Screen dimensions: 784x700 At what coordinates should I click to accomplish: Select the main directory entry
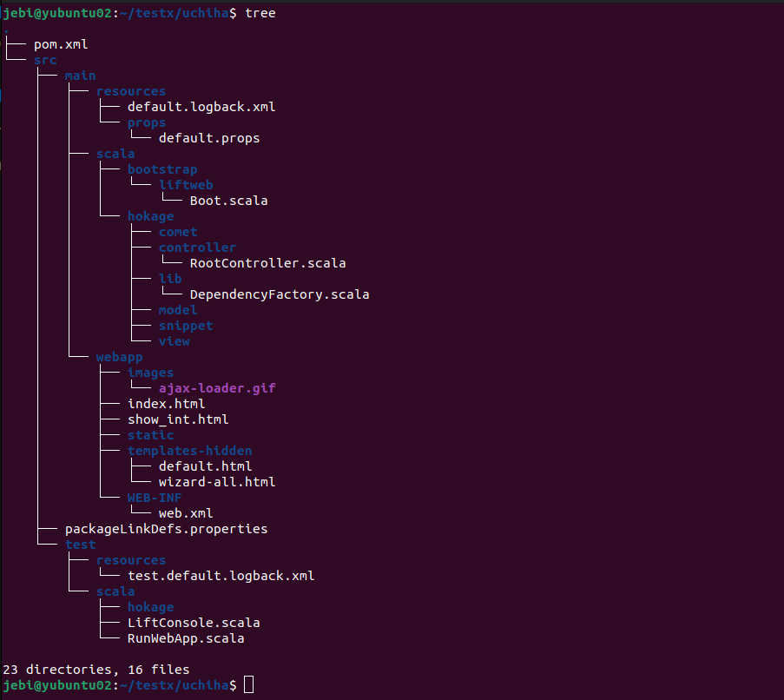80,76
